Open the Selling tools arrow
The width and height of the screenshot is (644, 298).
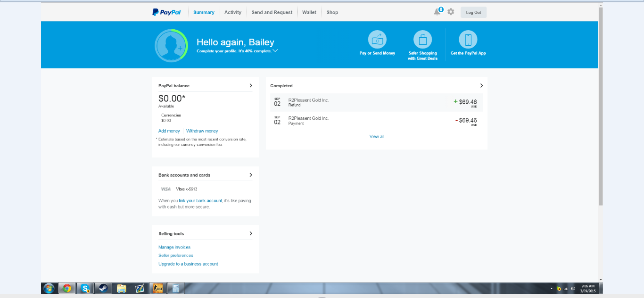pos(251,233)
